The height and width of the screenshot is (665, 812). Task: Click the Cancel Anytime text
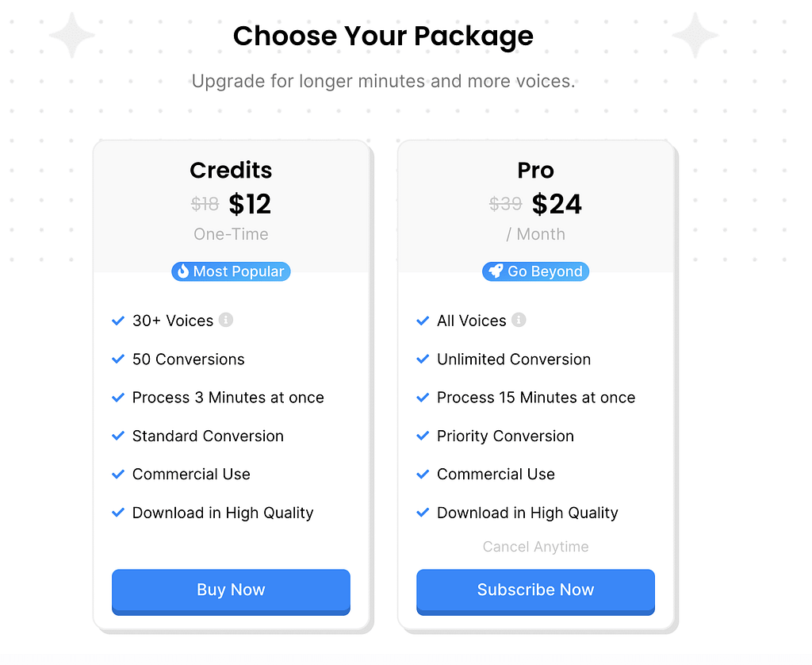(535, 546)
